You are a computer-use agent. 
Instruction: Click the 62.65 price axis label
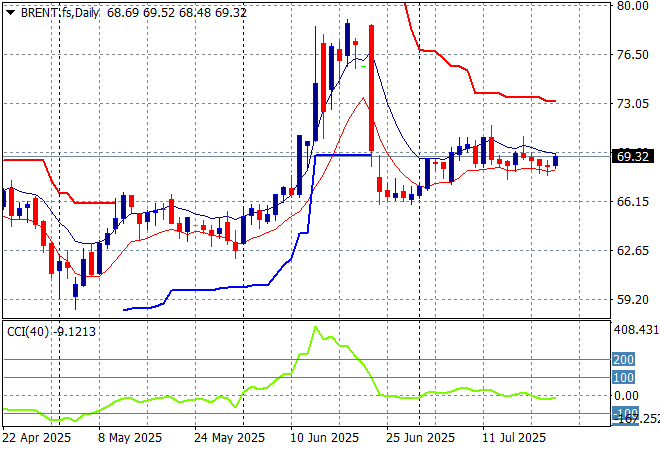632,250
